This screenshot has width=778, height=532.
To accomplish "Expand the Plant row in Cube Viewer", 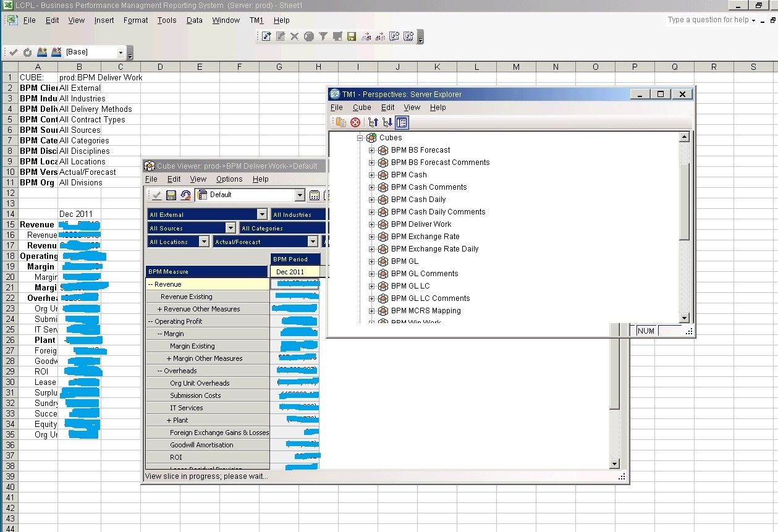I will (169, 420).
